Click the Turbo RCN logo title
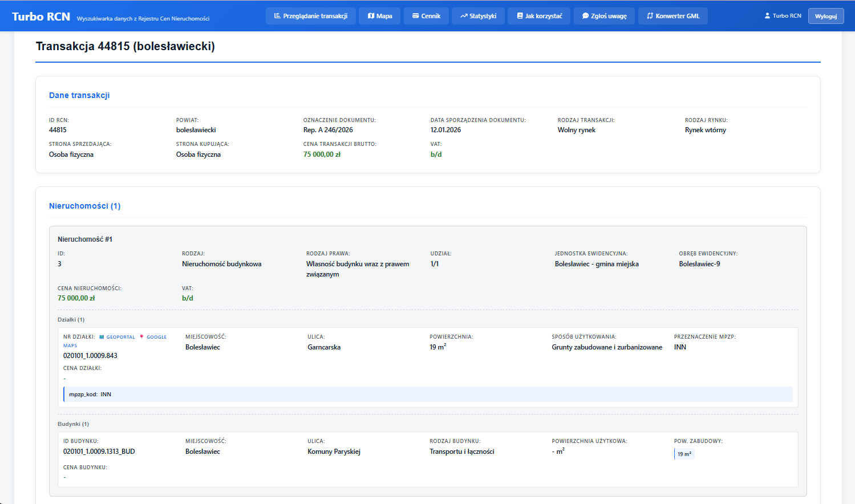 coord(41,17)
